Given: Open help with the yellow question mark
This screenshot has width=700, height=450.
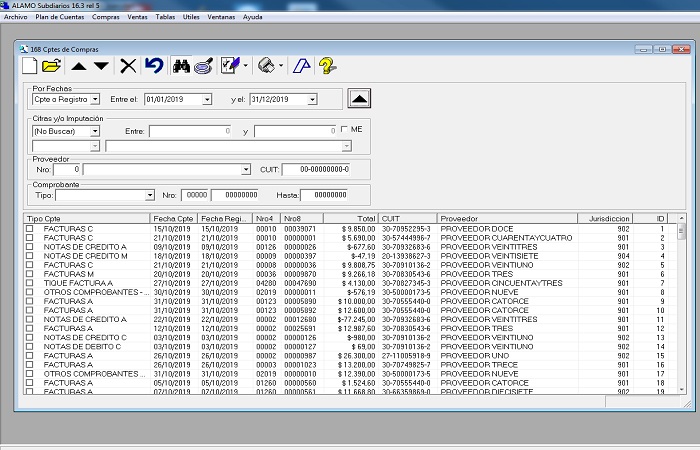Looking at the screenshot, I should pos(327,66).
